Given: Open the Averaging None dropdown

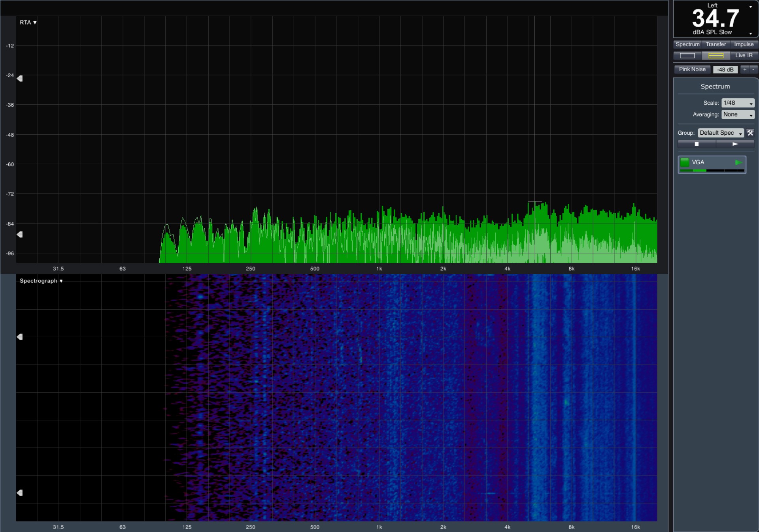Looking at the screenshot, I should tap(738, 115).
